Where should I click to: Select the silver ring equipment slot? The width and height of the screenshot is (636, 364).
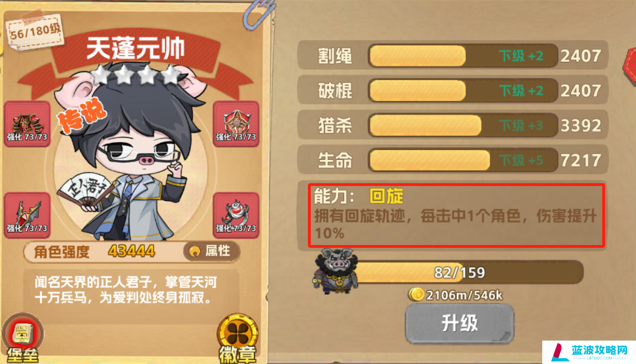point(236,215)
